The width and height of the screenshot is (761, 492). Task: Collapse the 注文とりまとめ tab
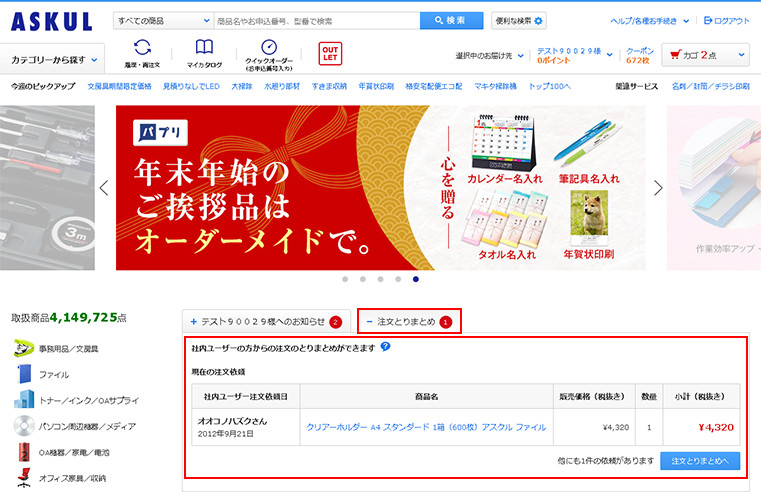408,322
